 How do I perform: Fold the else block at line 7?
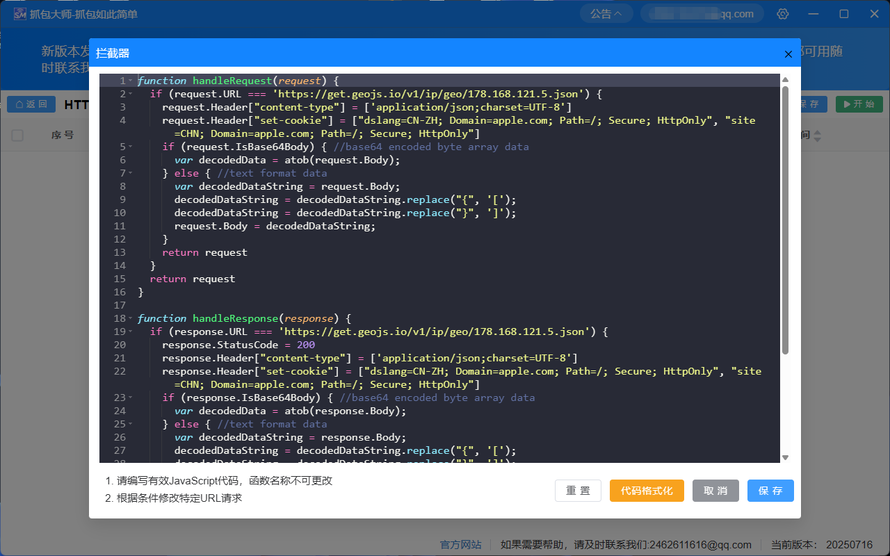131,173
